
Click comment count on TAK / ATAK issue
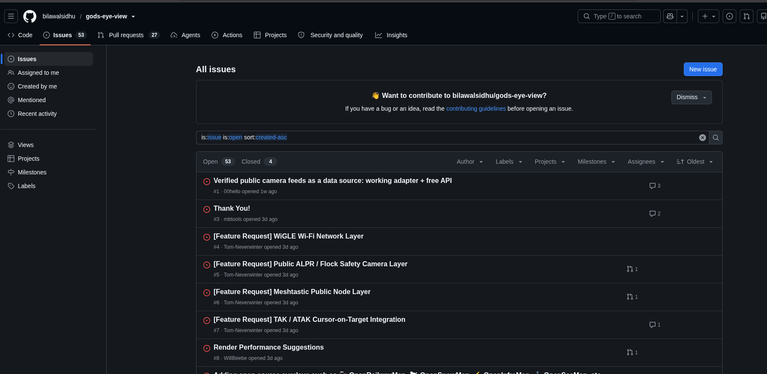click(x=654, y=325)
